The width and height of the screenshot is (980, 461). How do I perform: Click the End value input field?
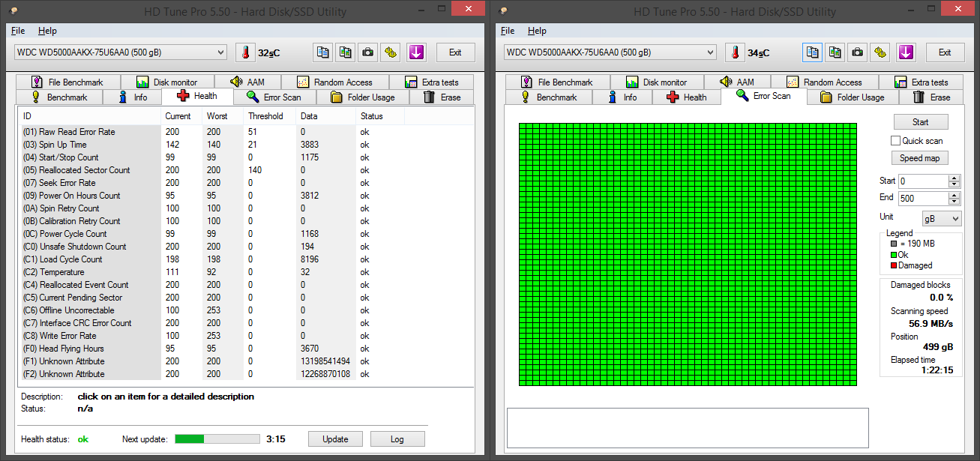tap(923, 199)
